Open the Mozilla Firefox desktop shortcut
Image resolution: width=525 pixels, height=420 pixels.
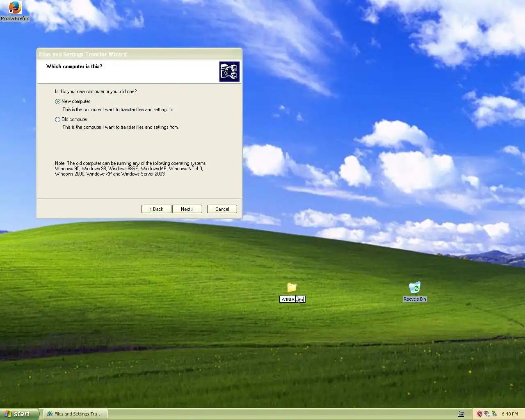[15, 11]
